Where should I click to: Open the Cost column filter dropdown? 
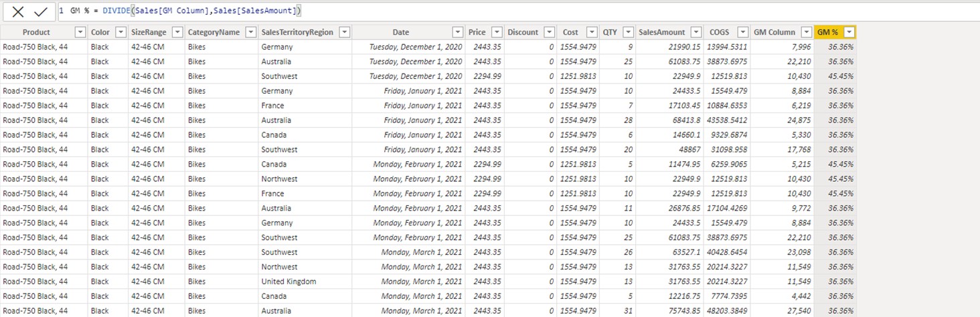coord(591,32)
